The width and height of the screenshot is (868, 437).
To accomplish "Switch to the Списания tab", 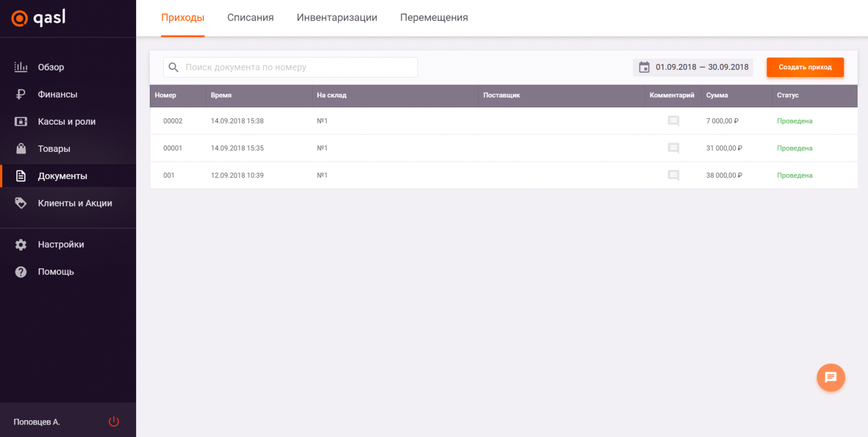I will [x=250, y=18].
